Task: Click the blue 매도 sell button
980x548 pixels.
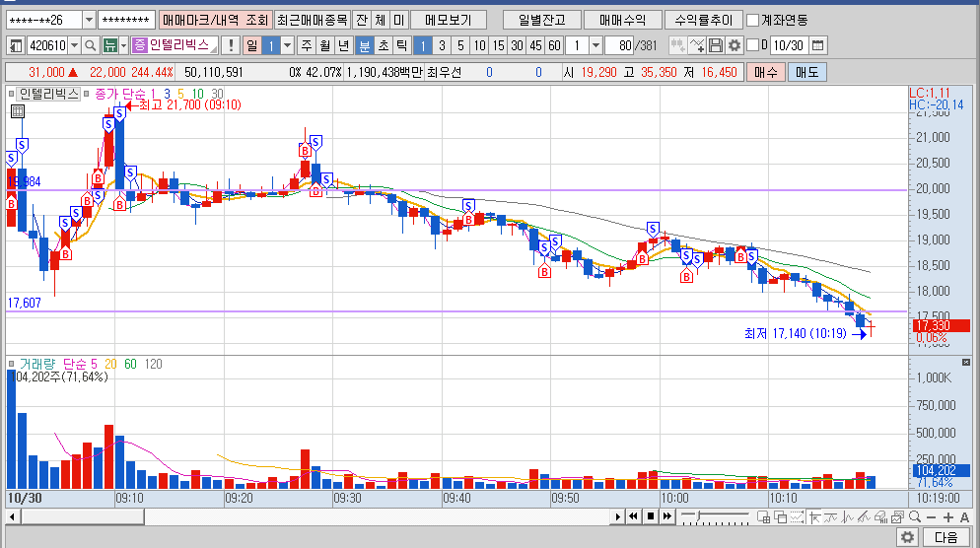Action: tap(806, 73)
